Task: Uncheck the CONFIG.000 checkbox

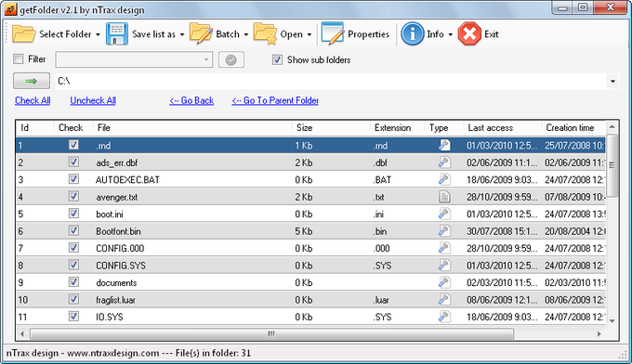Action: pyautogui.click(x=73, y=247)
